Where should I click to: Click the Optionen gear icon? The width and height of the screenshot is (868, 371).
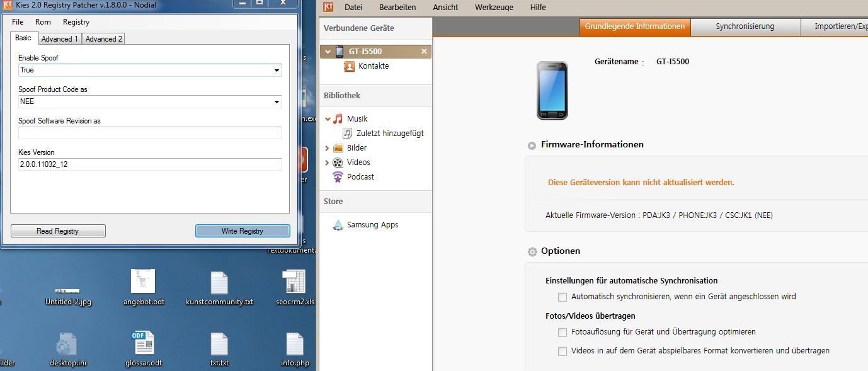point(532,251)
